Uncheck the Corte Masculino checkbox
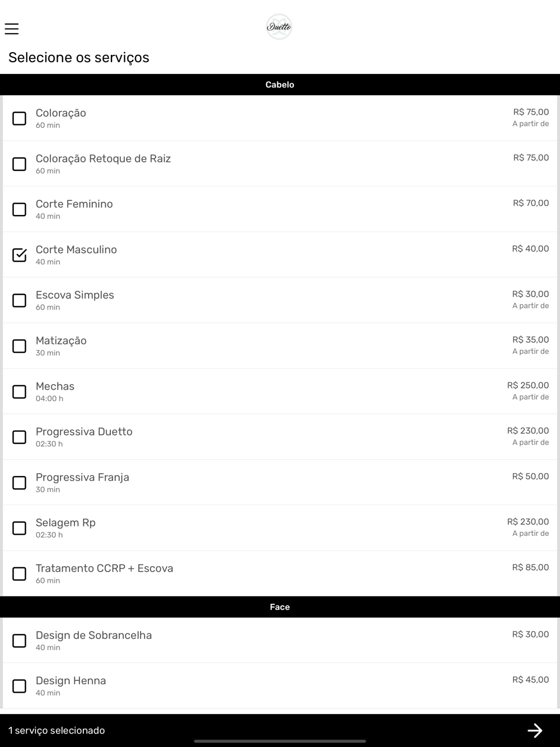This screenshot has width=560, height=747. [x=20, y=255]
